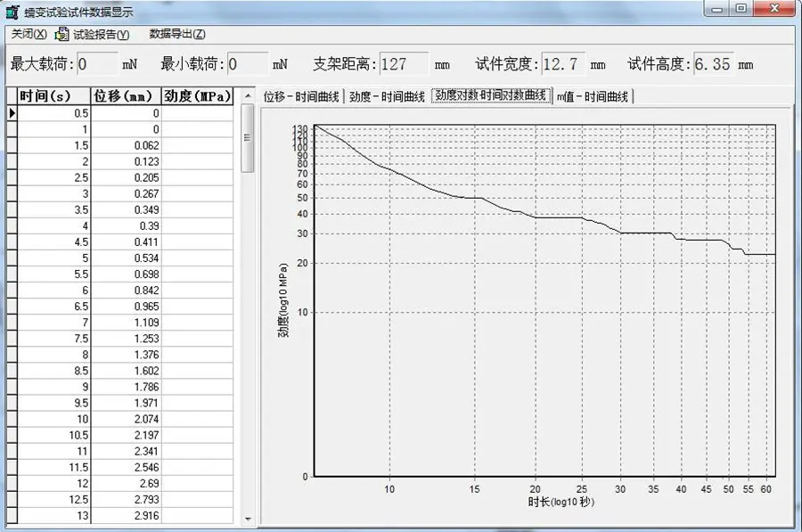Select displacement cell 0.062

pos(126,145)
